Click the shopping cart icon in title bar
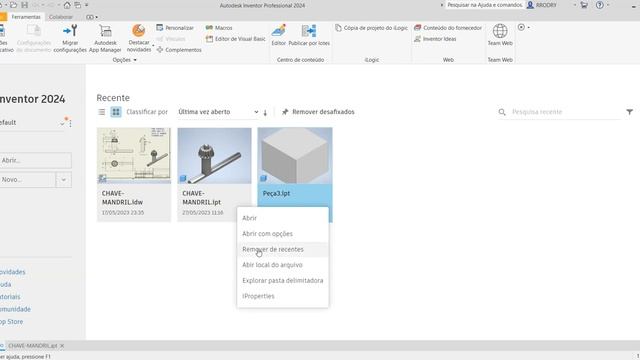Viewport: 640px width, 360px height. coord(584,5)
